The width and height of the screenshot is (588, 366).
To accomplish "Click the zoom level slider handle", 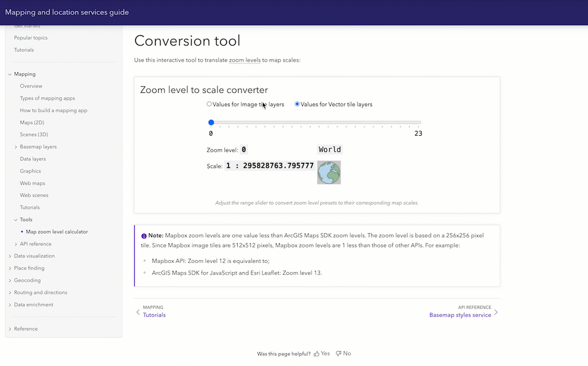I will coord(211,122).
